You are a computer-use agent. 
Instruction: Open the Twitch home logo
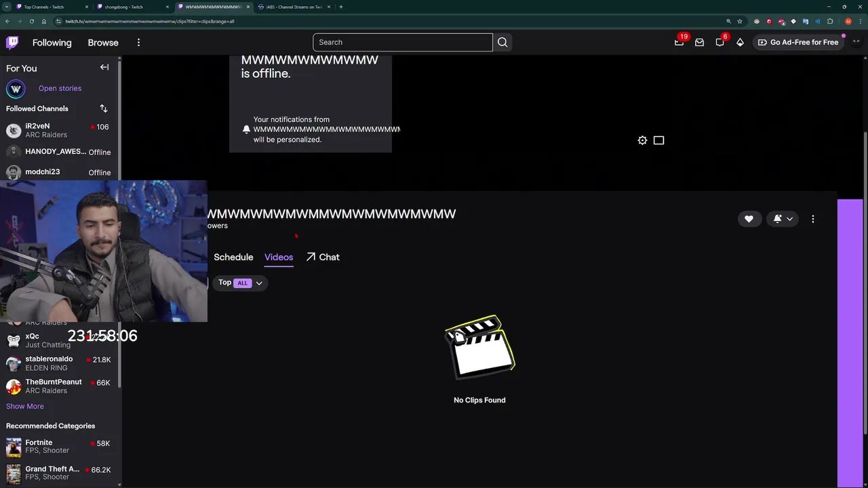pos(12,42)
